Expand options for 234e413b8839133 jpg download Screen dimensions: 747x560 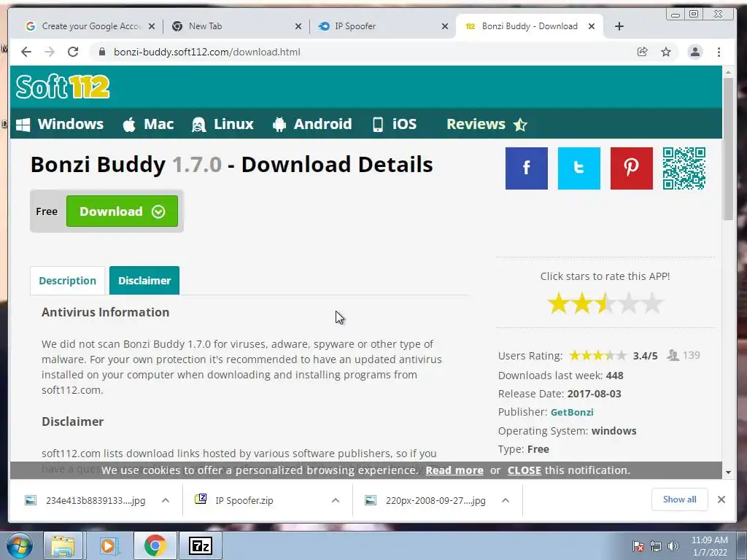[166, 500]
